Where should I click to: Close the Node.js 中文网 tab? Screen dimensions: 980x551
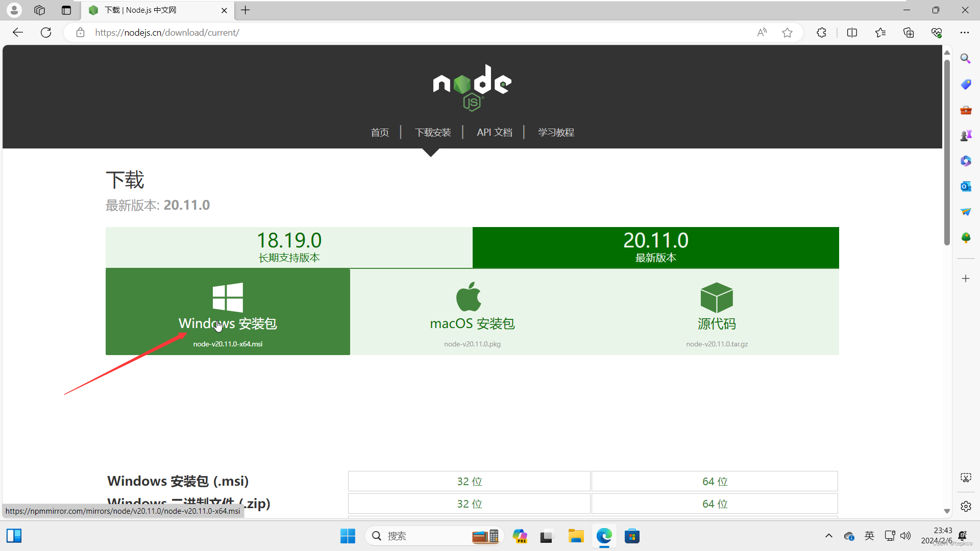(224, 10)
